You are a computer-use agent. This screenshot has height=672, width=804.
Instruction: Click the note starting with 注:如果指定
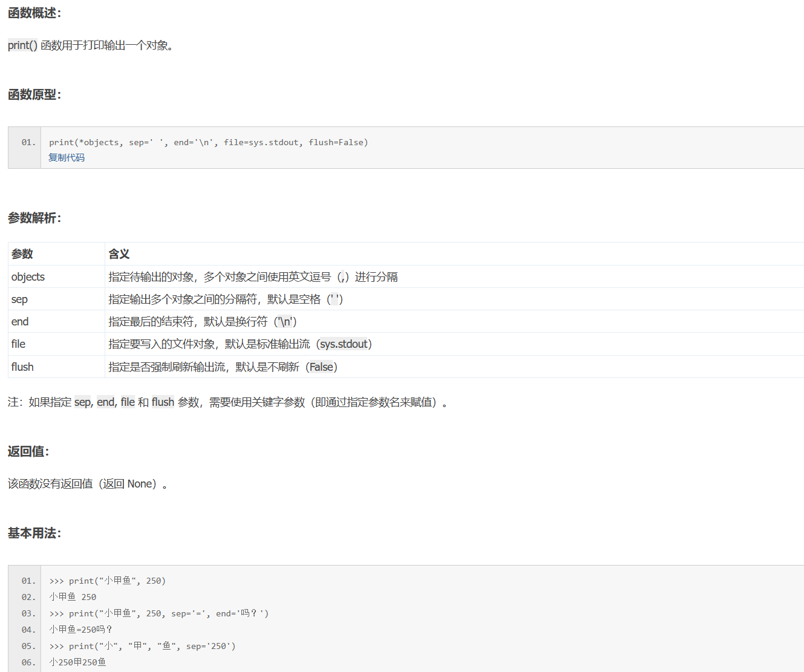[228, 402]
